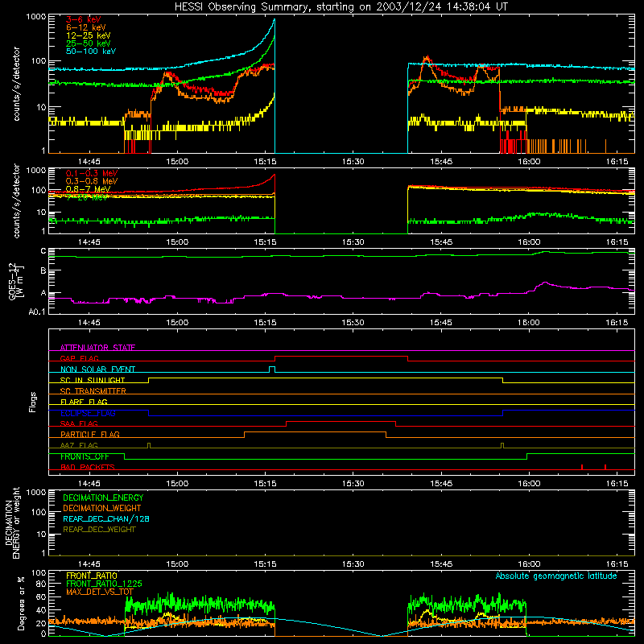The image size is (644, 644).
Task: Click the red 3-6 keV legend label
Action: (x=83, y=19)
